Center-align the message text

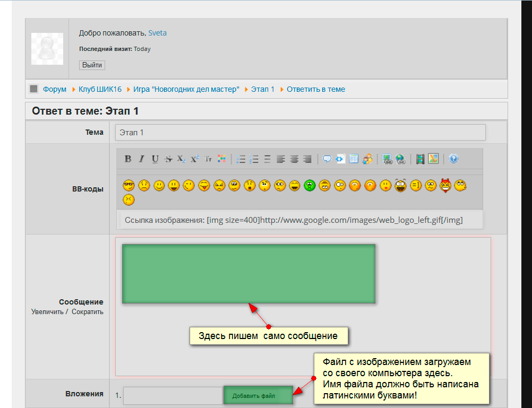pyautogui.click(x=294, y=159)
